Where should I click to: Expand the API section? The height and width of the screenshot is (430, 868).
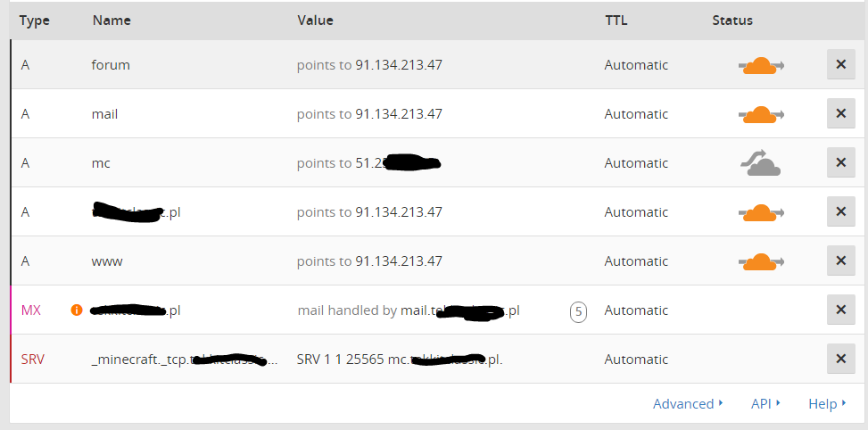coord(765,404)
